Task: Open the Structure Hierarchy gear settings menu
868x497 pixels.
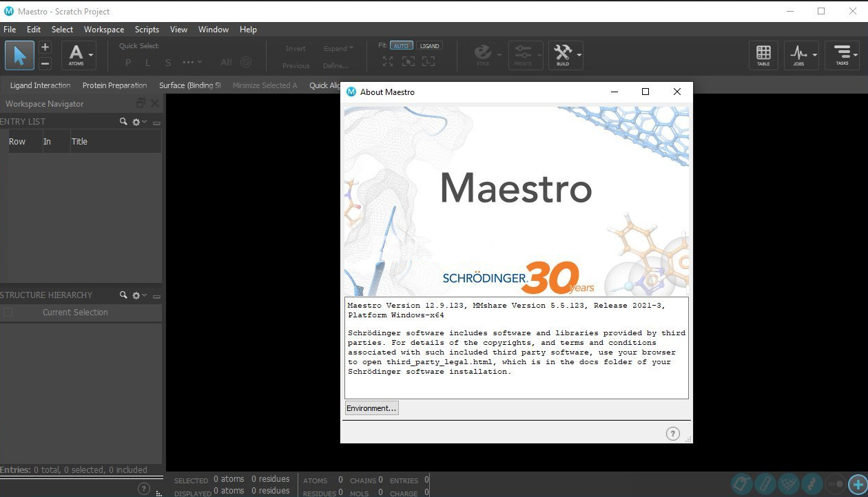Action: [139, 295]
